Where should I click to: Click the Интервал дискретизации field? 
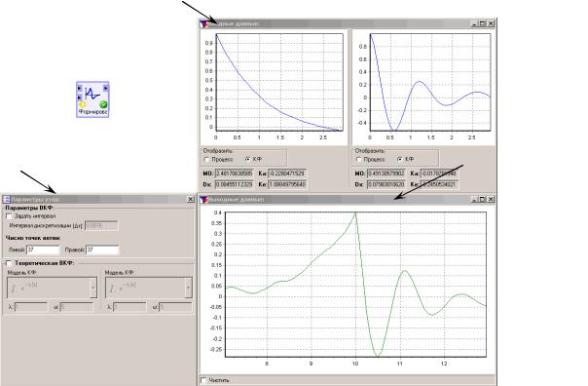(x=101, y=226)
